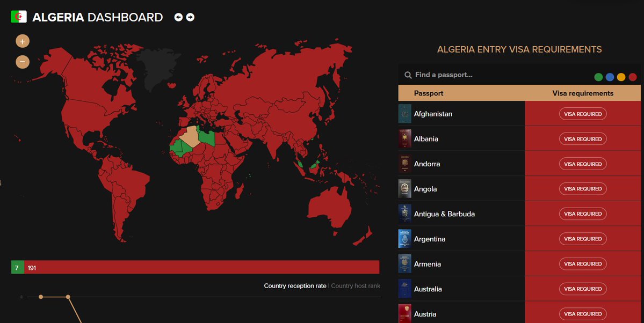Image resolution: width=644 pixels, height=323 pixels.
Task: Filter by green visa-free dot
Action: coord(598,77)
